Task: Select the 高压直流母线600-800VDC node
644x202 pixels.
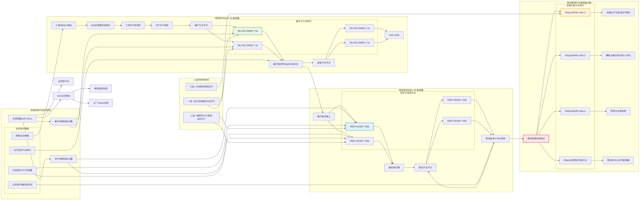Action: click(286, 64)
